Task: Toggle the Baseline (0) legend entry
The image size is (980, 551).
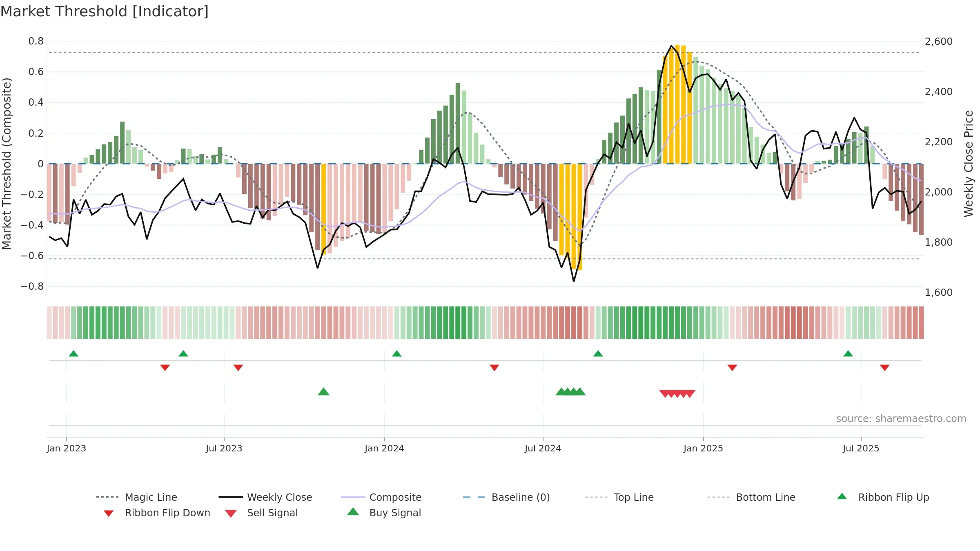Action: click(506, 497)
